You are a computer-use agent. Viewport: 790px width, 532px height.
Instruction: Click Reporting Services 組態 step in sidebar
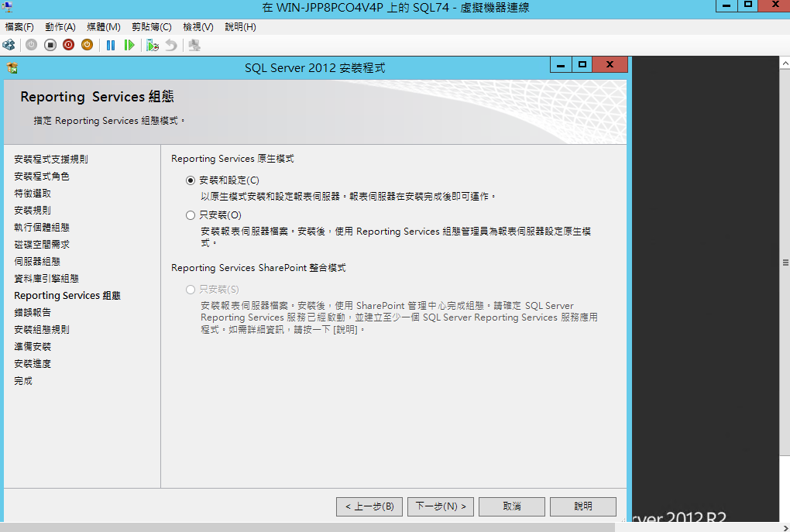67,296
